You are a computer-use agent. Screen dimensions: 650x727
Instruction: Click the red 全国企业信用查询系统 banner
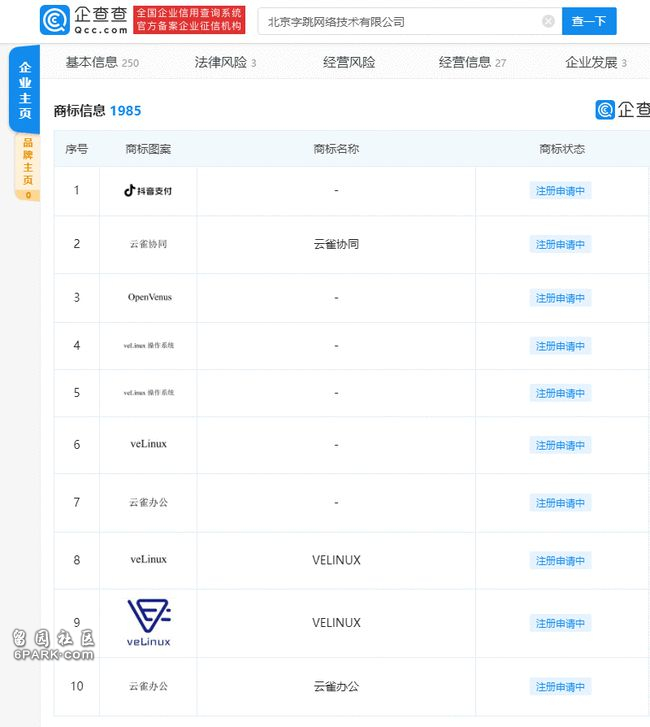189,20
